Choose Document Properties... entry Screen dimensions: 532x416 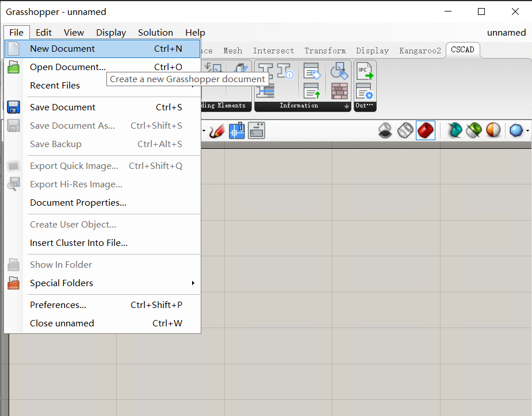click(x=102, y=203)
